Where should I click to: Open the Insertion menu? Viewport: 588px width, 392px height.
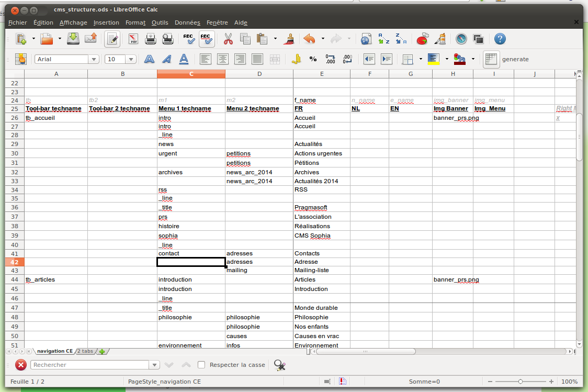106,23
